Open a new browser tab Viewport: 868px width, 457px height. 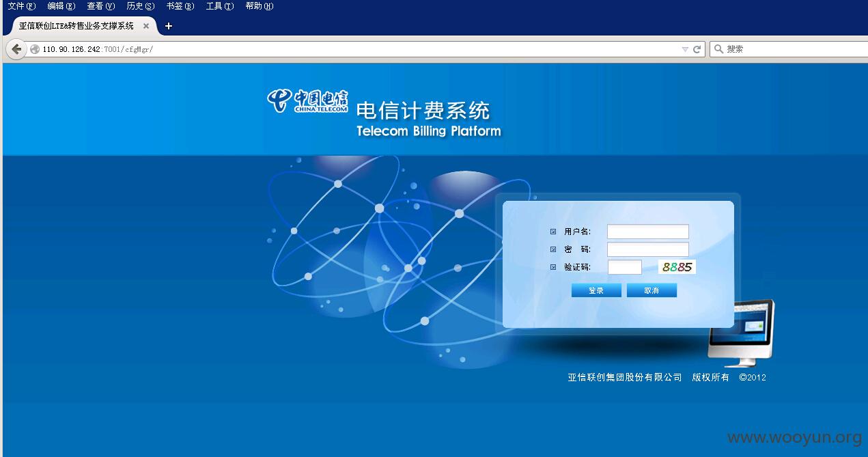click(x=169, y=26)
